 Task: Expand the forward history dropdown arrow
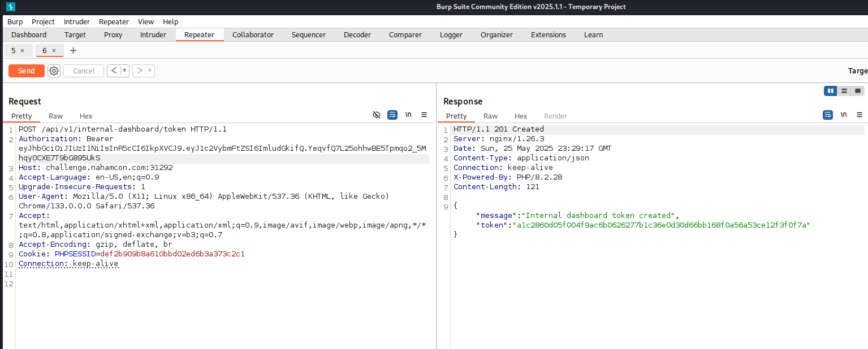[150, 71]
